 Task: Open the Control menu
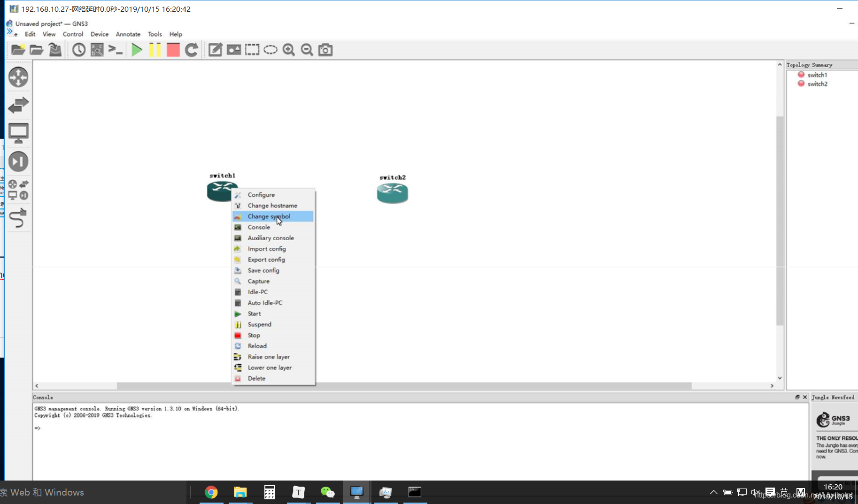pos(73,34)
